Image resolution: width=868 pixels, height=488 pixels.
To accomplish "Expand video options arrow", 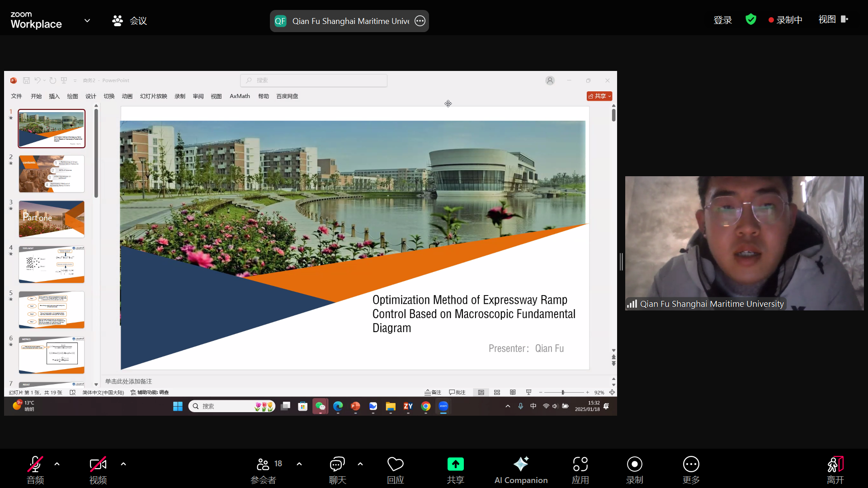I will (x=123, y=464).
